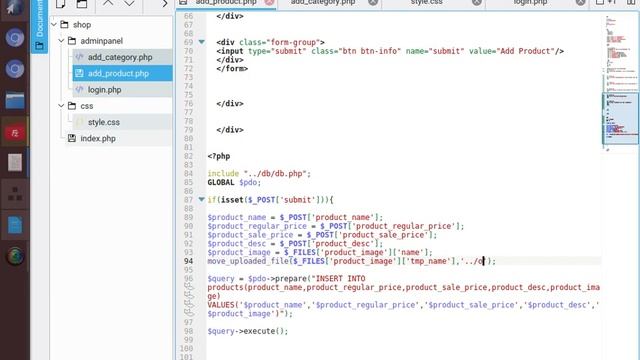Click "INSERT INTO" in the prepare statement
This screenshot has width=640, height=360.
click(340, 279)
